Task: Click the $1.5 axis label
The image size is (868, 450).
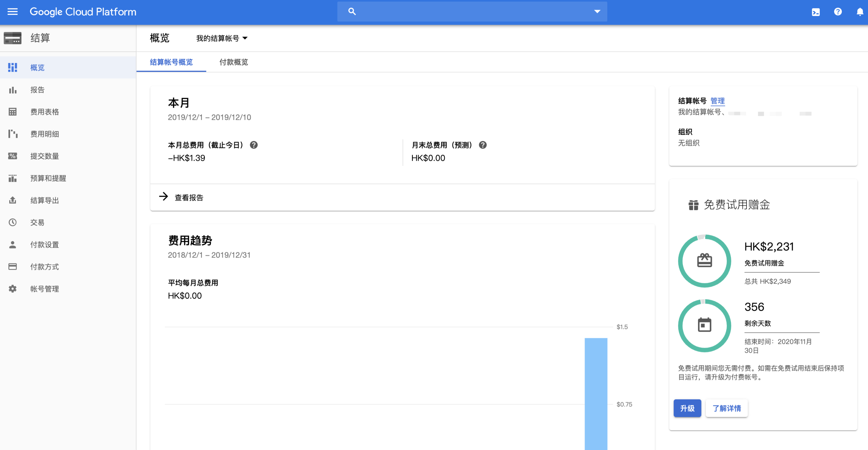Action: (x=622, y=327)
